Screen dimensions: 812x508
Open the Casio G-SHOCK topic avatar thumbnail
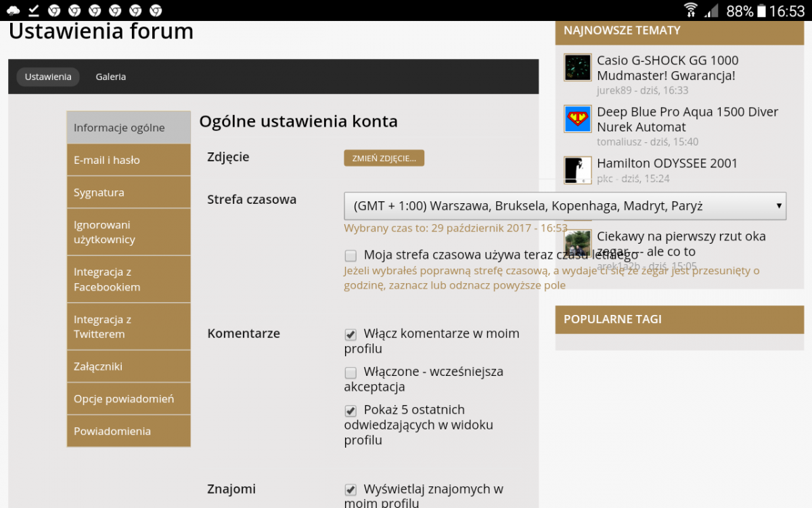pos(577,68)
